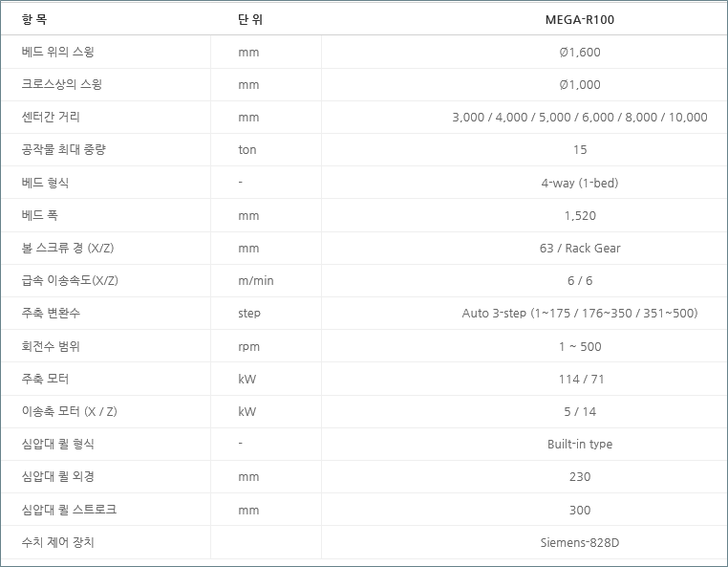
Task: Select the Ø1,000 value cell
Action: pos(579,84)
